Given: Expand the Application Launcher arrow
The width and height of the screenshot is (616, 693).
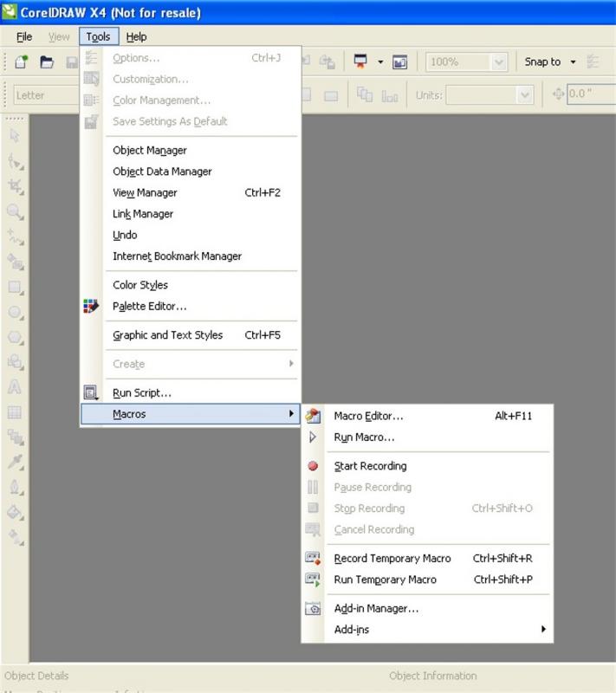Looking at the screenshot, I should (380, 62).
